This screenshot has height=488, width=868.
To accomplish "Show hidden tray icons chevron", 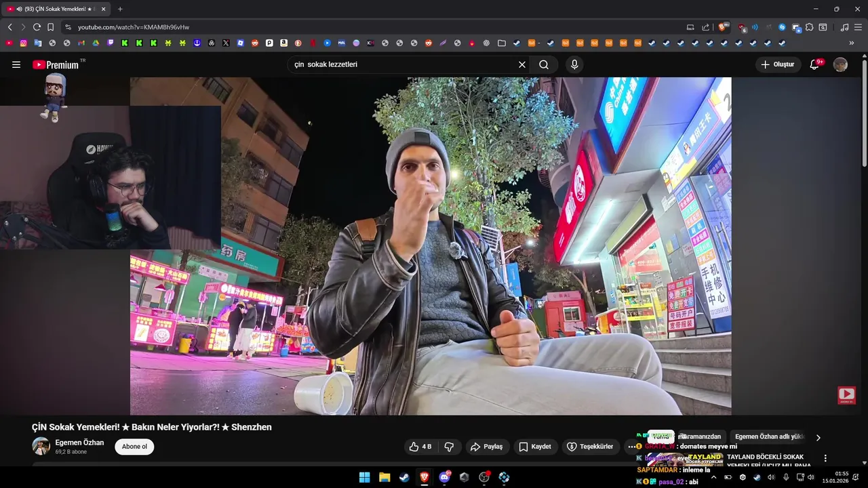I will [713, 477].
